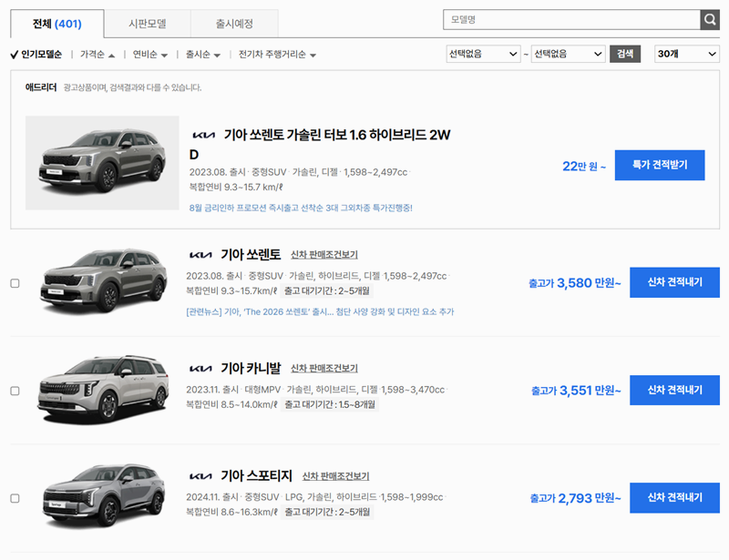Open the minimum price 선택없음 dropdown
The height and width of the screenshot is (560, 729).
click(x=483, y=54)
